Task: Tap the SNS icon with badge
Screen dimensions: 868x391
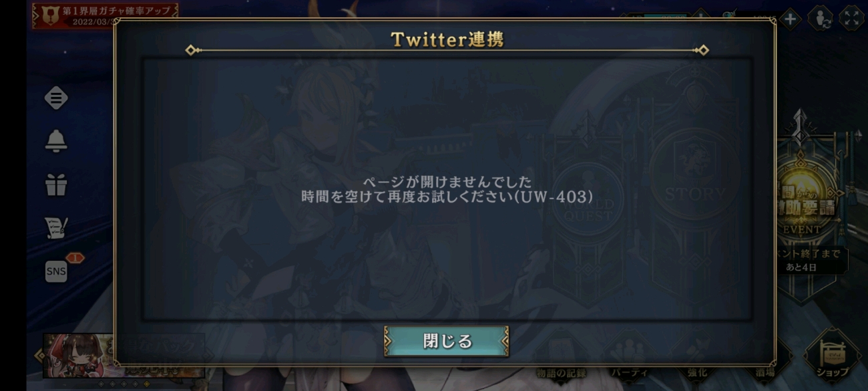Action: [57, 270]
